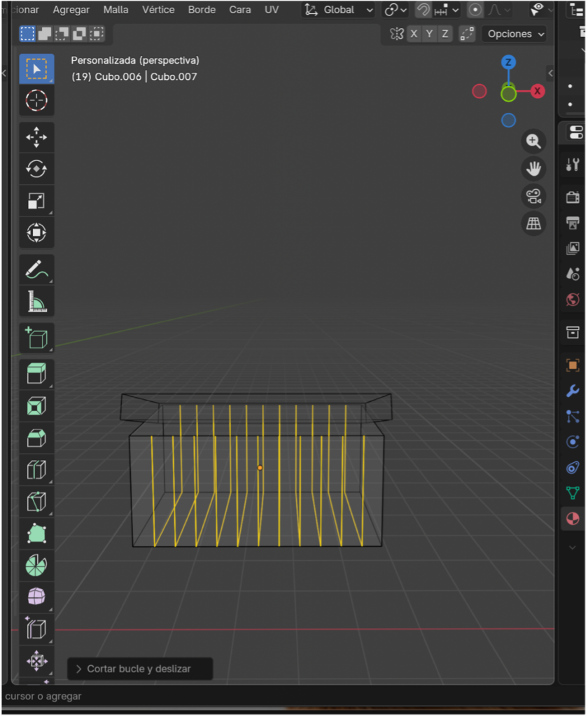
Task: Click the zoom view magnifier button
Action: (x=533, y=141)
